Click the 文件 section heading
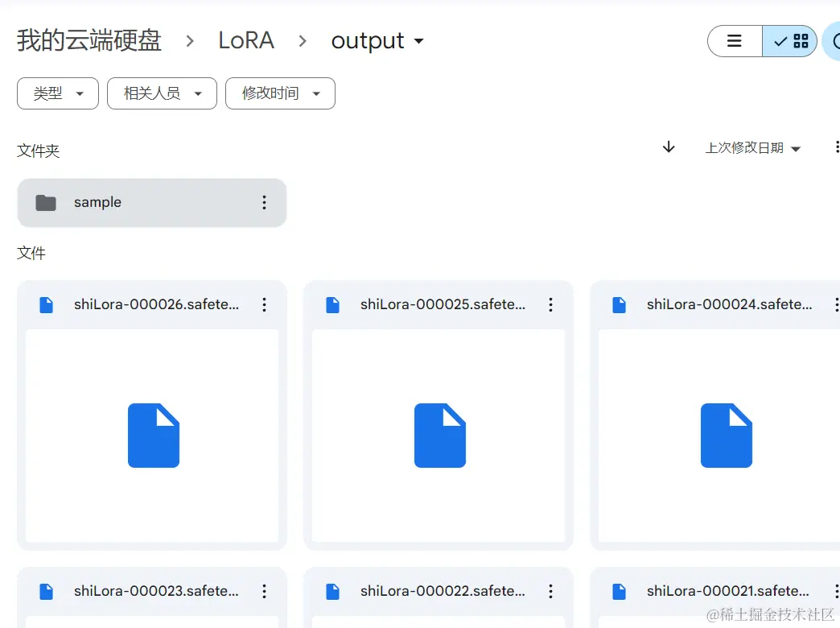The height and width of the screenshot is (628, 840). point(31,253)
